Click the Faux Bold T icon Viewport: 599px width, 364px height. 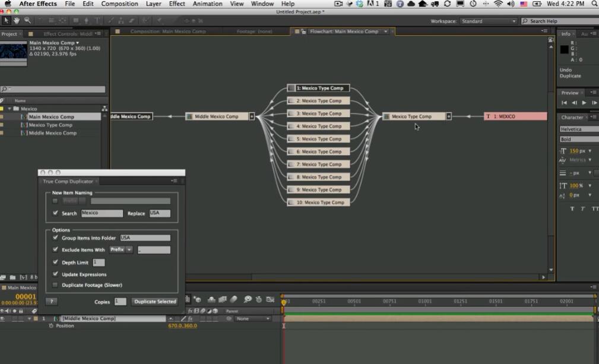click(572, 208)
